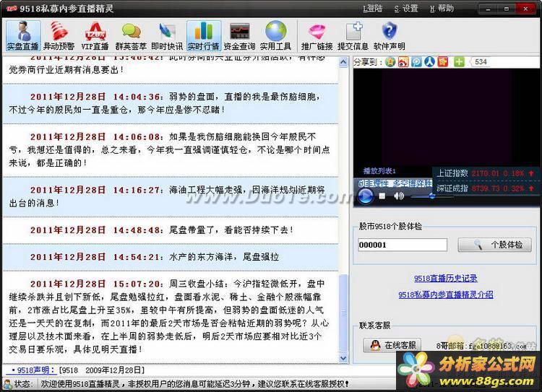Click the share count 534

(x=481, y=62)
